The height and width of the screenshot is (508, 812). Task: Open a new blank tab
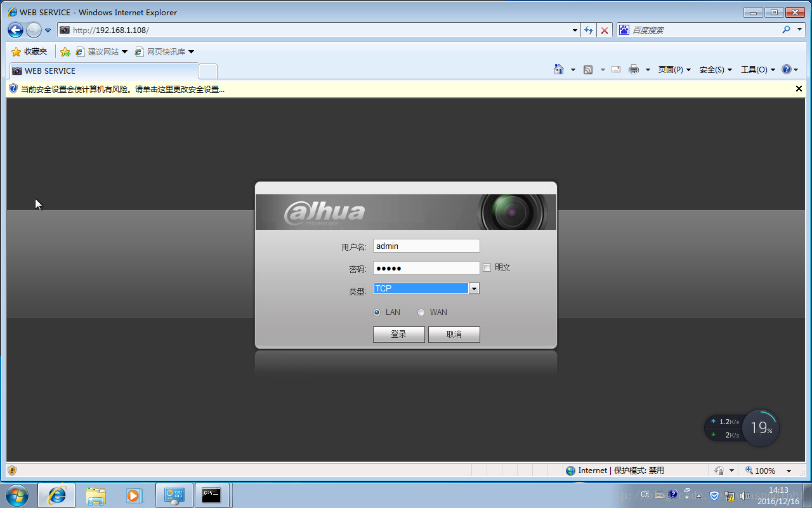208,71
